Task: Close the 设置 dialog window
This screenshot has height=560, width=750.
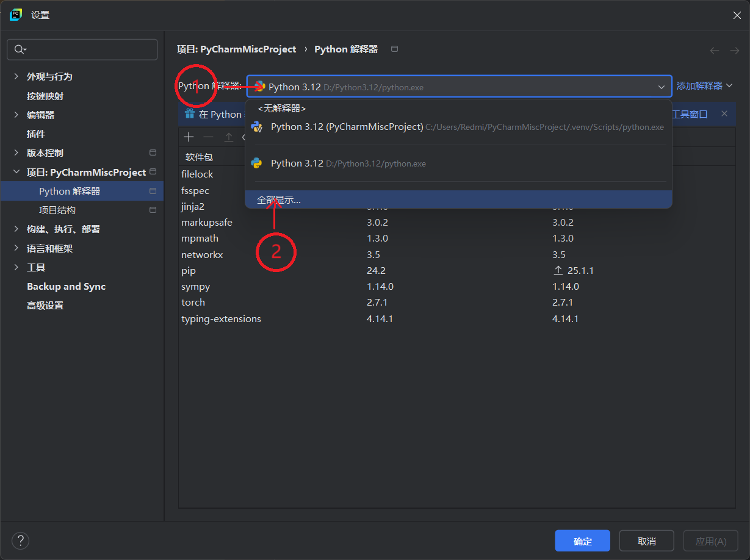Action: click(x=737, y=15)
